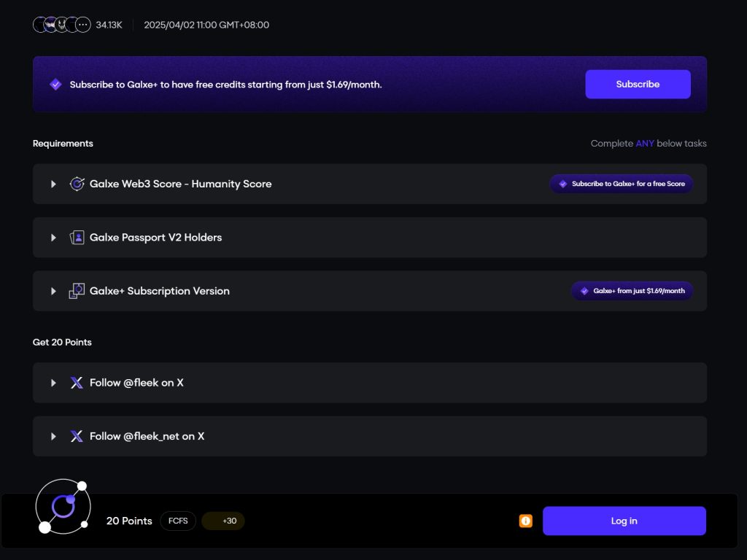Click the Log in button
747x560 pixels.
click(624, 521)
